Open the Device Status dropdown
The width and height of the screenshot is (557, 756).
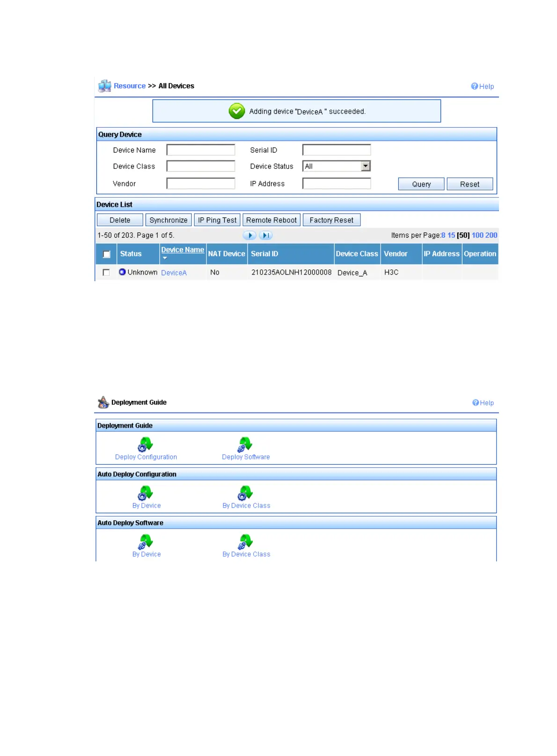[x=366, y=166]
